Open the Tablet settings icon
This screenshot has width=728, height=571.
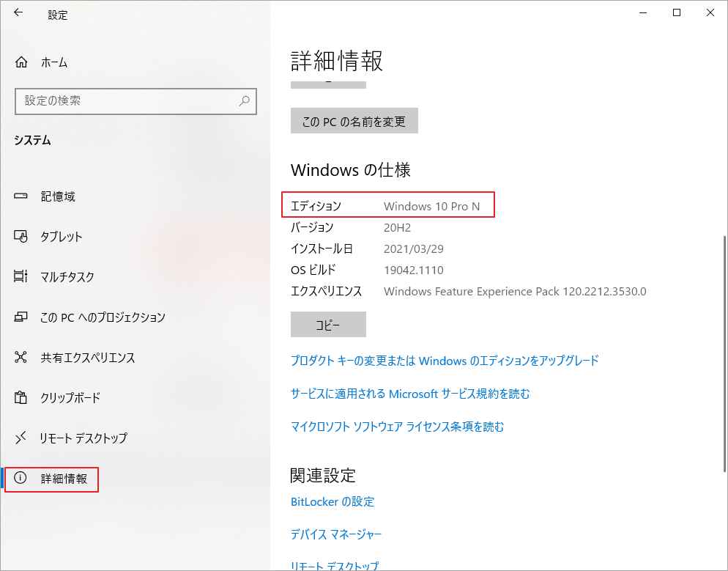[x=23, y=236]
